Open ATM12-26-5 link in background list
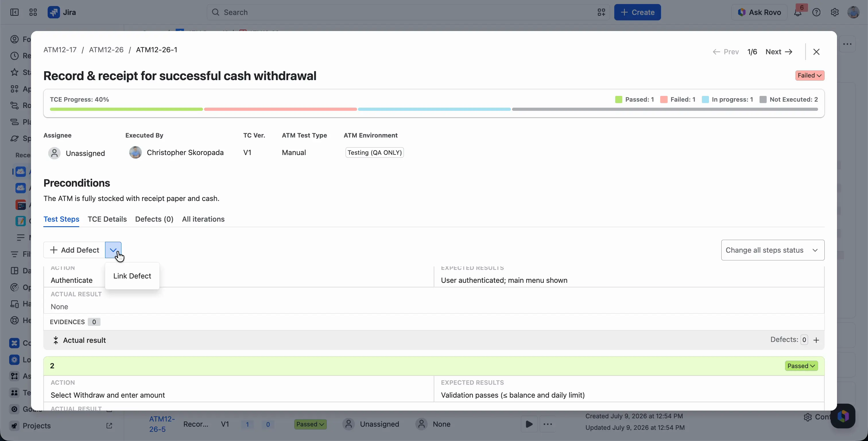 [x=162, y=424]
